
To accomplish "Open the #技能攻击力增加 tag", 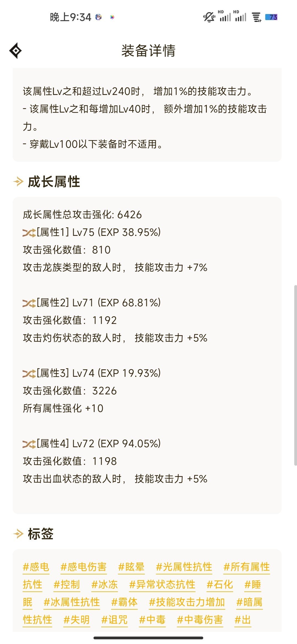I will [x=187, y=602].
